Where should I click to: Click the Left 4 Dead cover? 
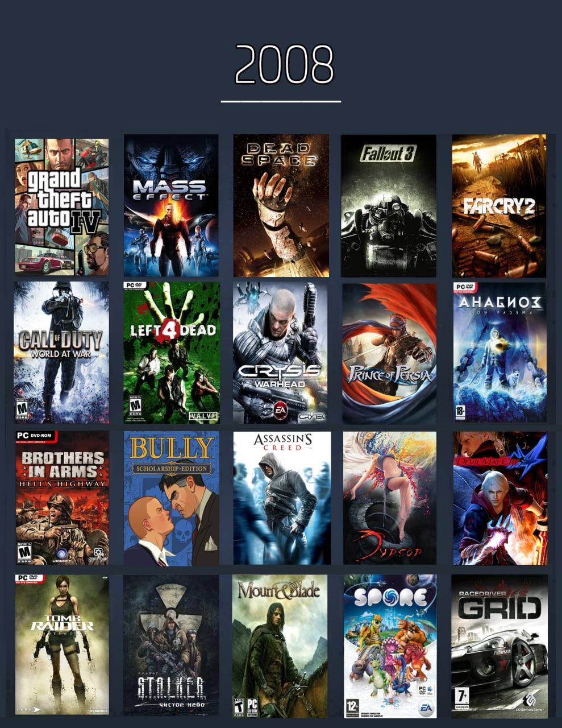171,353
